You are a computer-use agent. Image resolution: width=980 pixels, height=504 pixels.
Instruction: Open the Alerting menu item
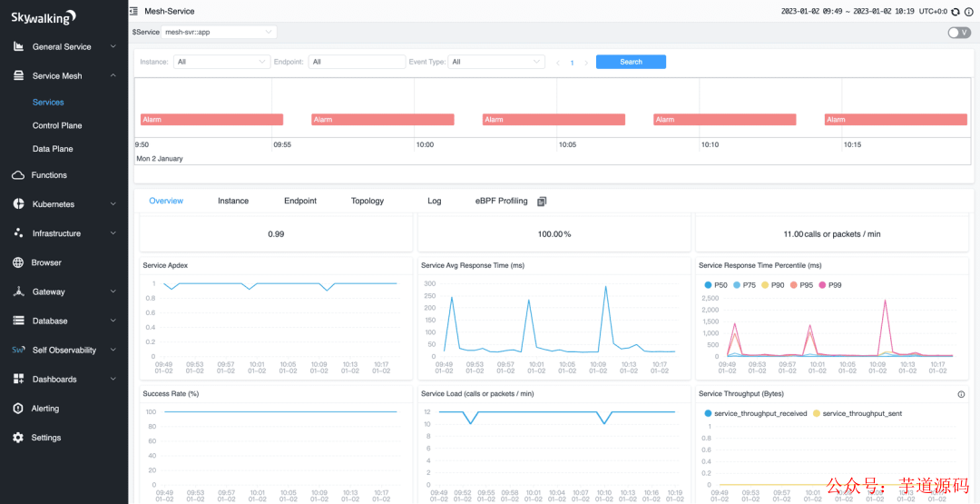pos(45,409)
